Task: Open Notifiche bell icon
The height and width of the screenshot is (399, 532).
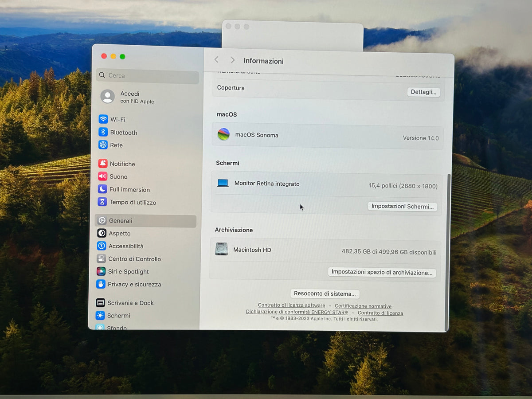Action: click(103, 164)
